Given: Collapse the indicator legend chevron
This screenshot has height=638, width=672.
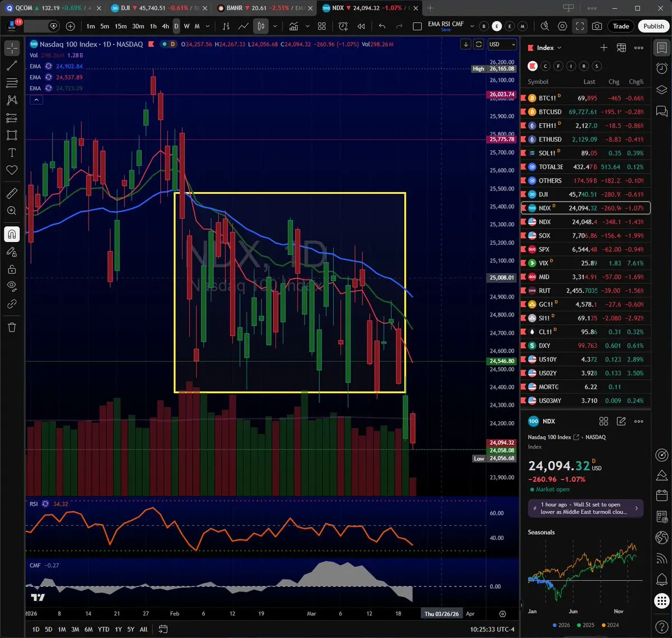Looking at the screenshot, I should pos(36,100).
